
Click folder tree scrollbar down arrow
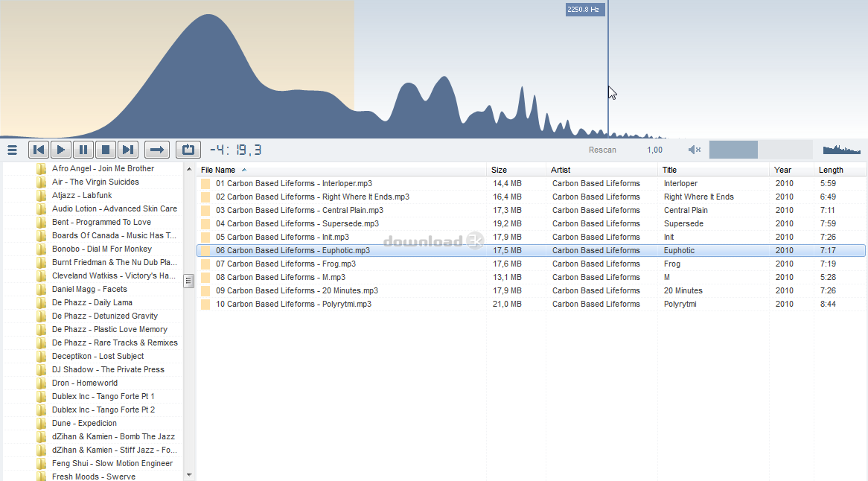(x=189, y=475)
